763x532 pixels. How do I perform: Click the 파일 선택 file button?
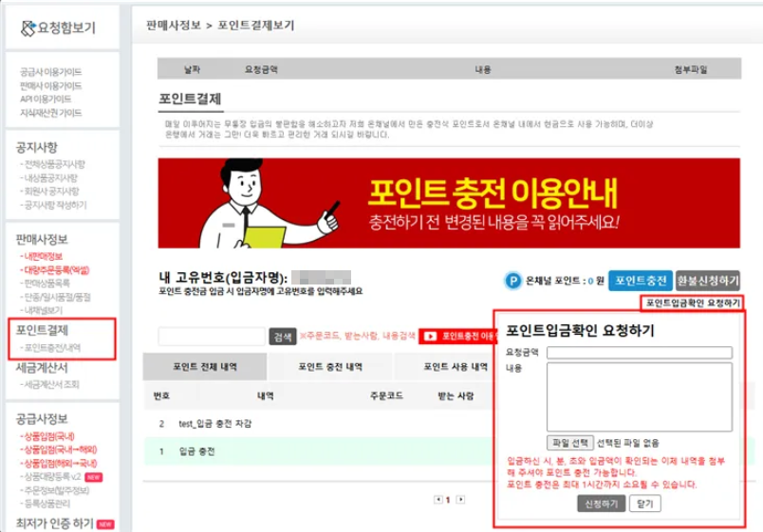click(x=569, y=443)
